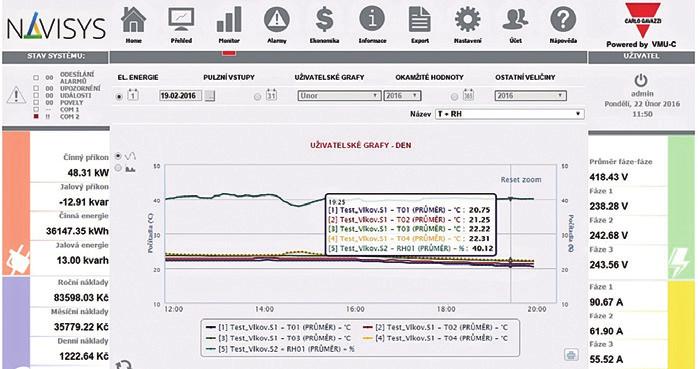The width and height of the screenshot is (698, 369).
Task: Click the year calendar icon showing 365
Action: 468,95
